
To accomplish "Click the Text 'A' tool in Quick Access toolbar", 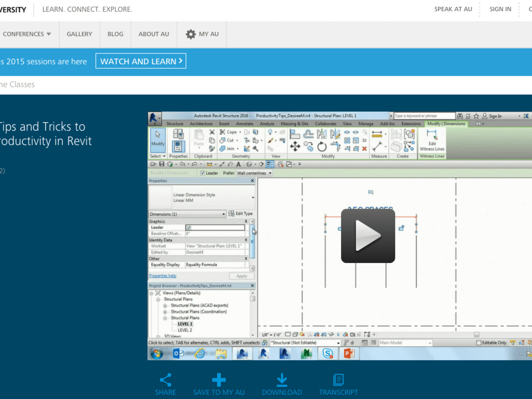I will pyautogui.click(x=238, y=164).
